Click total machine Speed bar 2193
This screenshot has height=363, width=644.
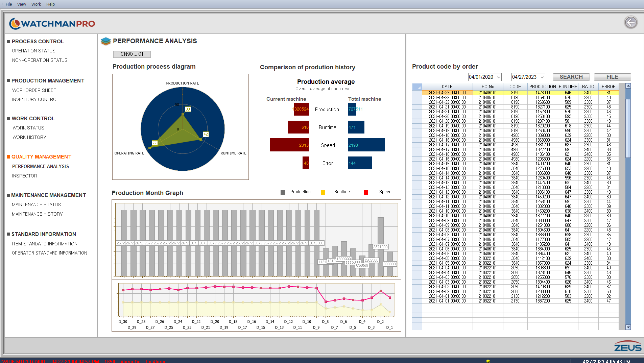tap(366, 145)
